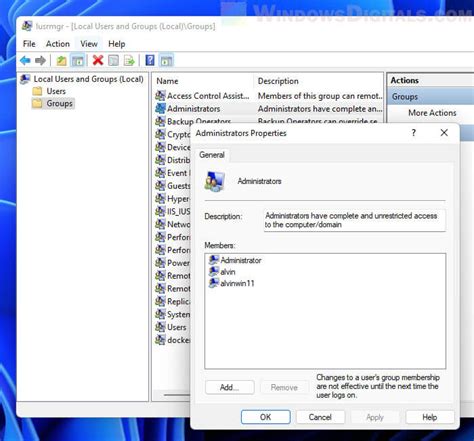474x441 pixels.
Task: Click More Actions in the Actions pane
Action: click(x=432, y=113)
